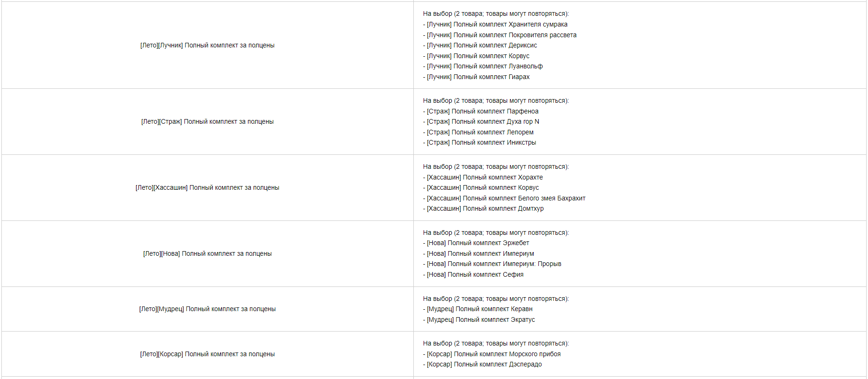Screen dimensions: 868x379
Task: Click '[Лето][Корсар] Полный комплект за полцены' title
Action: click(207, 354)
